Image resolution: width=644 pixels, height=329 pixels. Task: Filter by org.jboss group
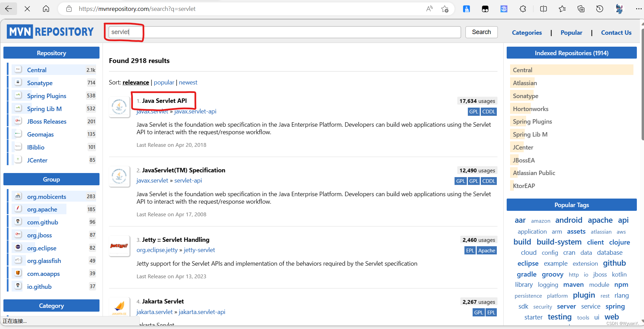(x=40, y=235)
